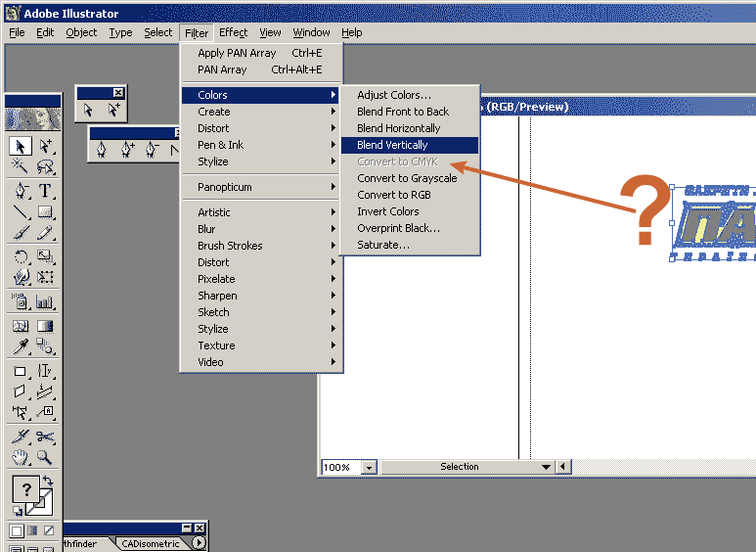Image resolution: width=756 pixels, height=552 pixels.
Task: Click the Add Anchor Point pen in tearoff palette
Action: point(127,150)
